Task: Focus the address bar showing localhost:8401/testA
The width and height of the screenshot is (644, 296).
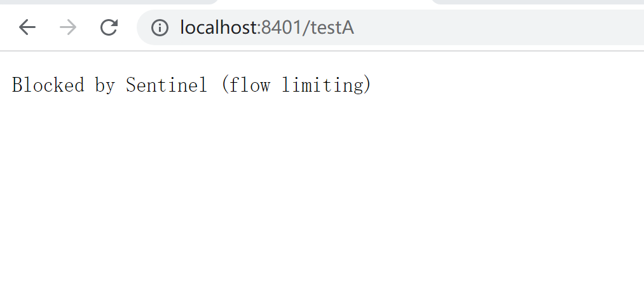Action: pyautogui.click(x=390, y=27)
